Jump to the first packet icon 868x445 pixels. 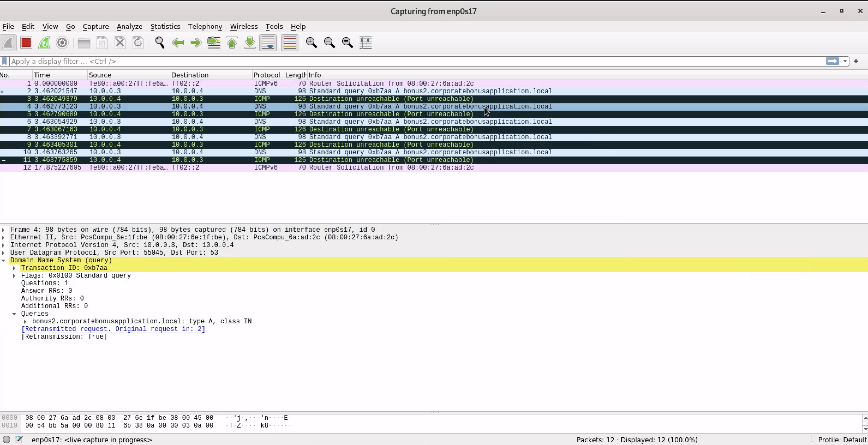click(232, 43)
